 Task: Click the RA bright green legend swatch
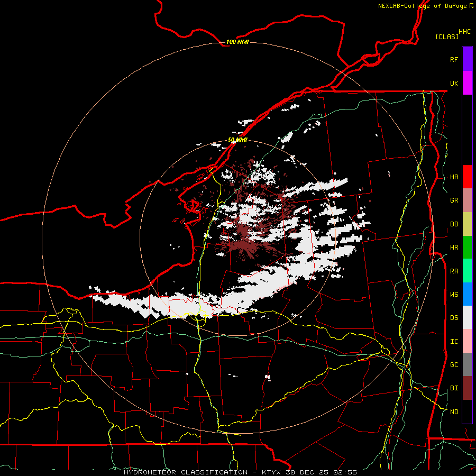(467, 271)
